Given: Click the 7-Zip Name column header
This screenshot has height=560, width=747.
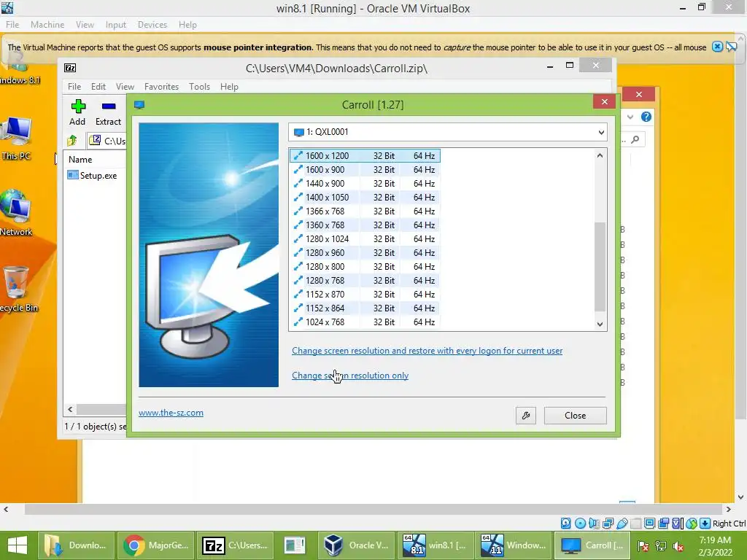Looking at the screenshot, I should [96, 160].
